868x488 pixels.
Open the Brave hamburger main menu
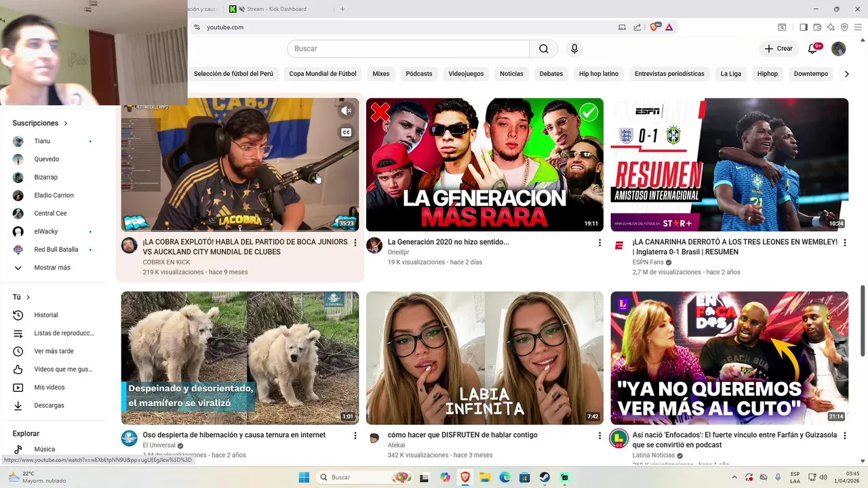858,27
